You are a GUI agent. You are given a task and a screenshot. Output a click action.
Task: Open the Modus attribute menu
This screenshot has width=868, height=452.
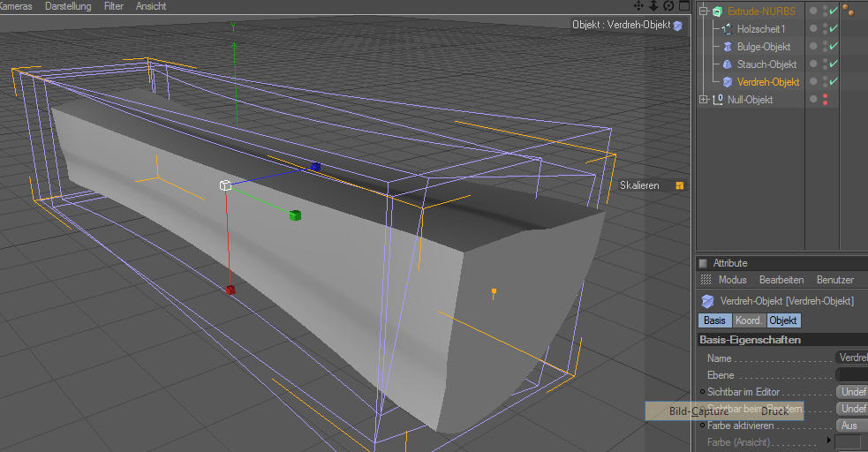click(x=732, y=280)
